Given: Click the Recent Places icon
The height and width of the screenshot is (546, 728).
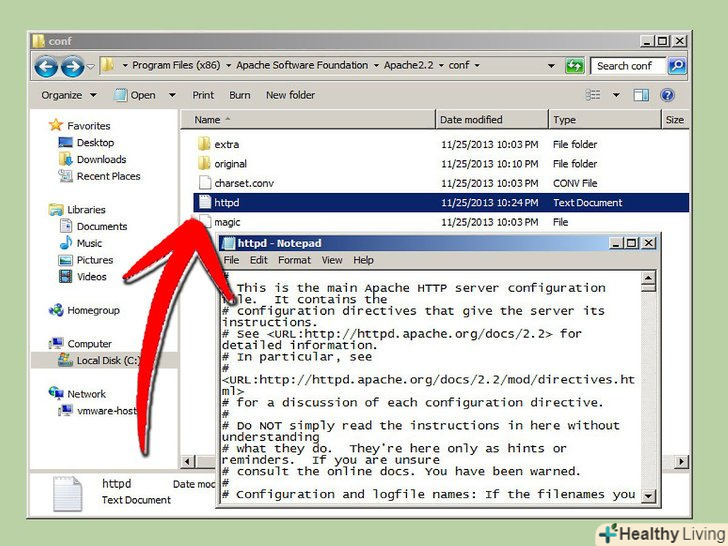Looking at the screenshot, I should (x=65, y=176).
